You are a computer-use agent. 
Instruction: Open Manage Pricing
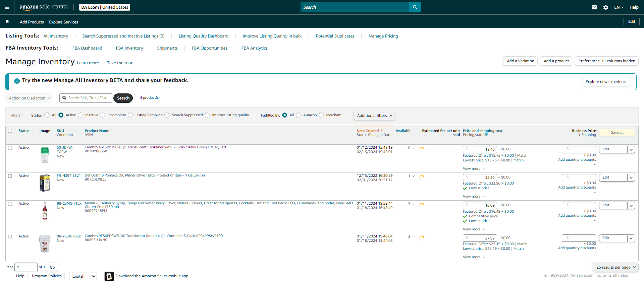(383, 36)
